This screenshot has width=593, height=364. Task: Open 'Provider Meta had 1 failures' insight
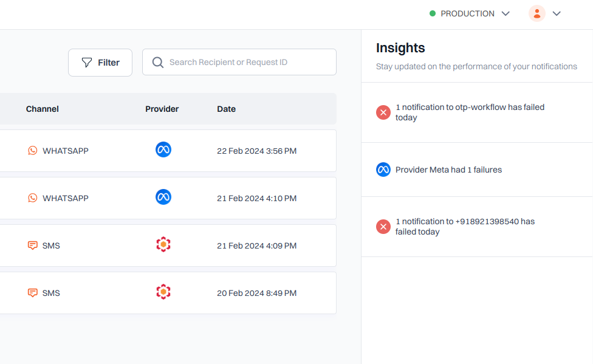click(x=477, y=170)
